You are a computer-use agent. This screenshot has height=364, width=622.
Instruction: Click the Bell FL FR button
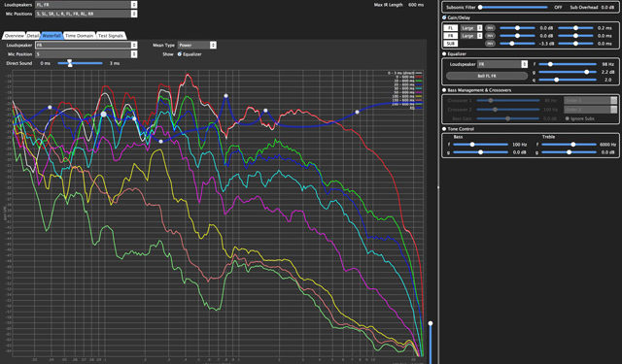(487, 76)
